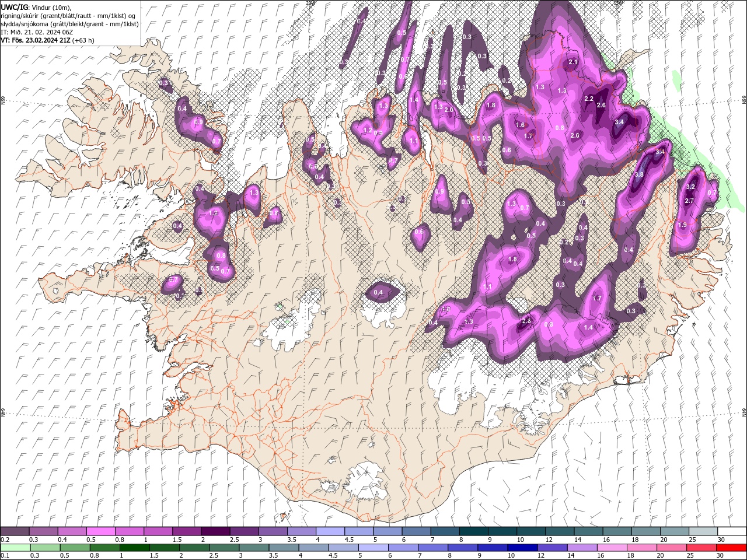The image size is (747, 560).
Task: Click the 2.1 snowfall value on the map
Action: click(573, 62)
